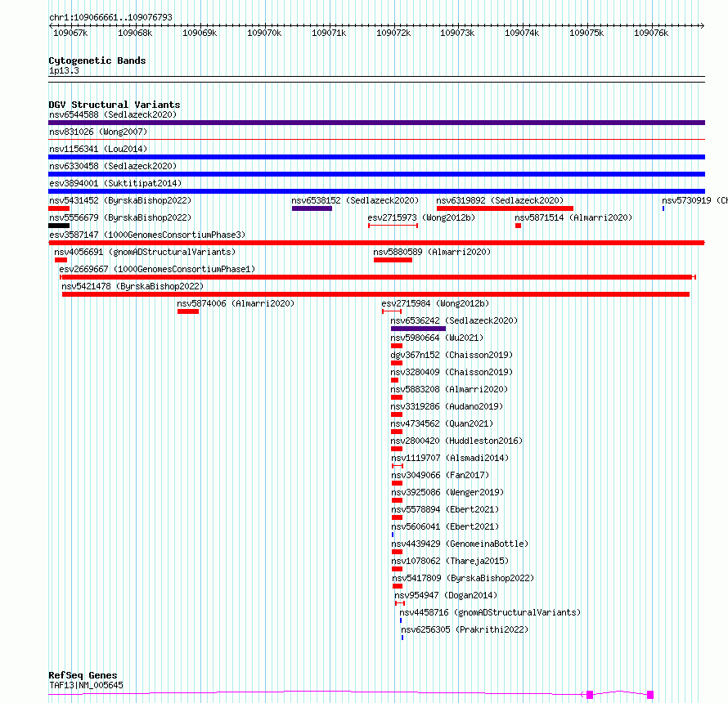Image resolution: width=728 pixels, height=703 pixels.
Task: Open nsv5871514 (Almarri2020) variant
Action: point(573,217)
